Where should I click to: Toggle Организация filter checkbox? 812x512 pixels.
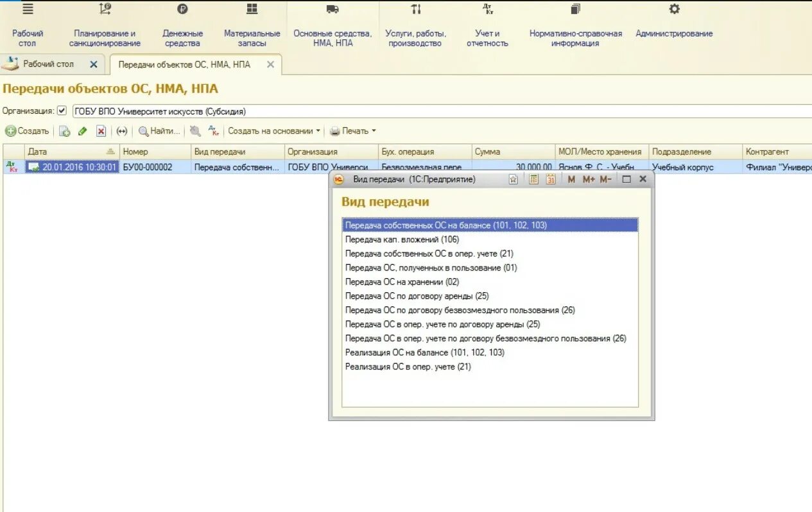[x=62, y=110]
